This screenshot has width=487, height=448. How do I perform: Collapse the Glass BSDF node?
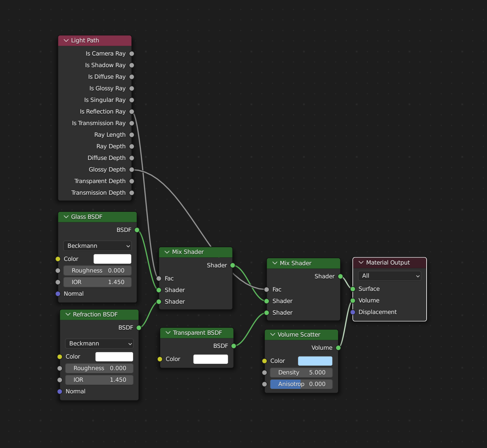coord(66,217)
